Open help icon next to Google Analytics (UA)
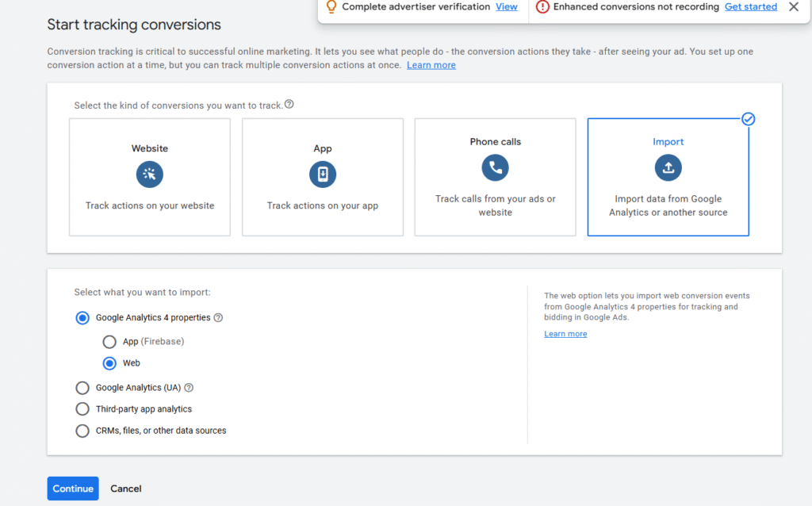The height and width of the screenshot is (506, 812). [x=189, y=388]
